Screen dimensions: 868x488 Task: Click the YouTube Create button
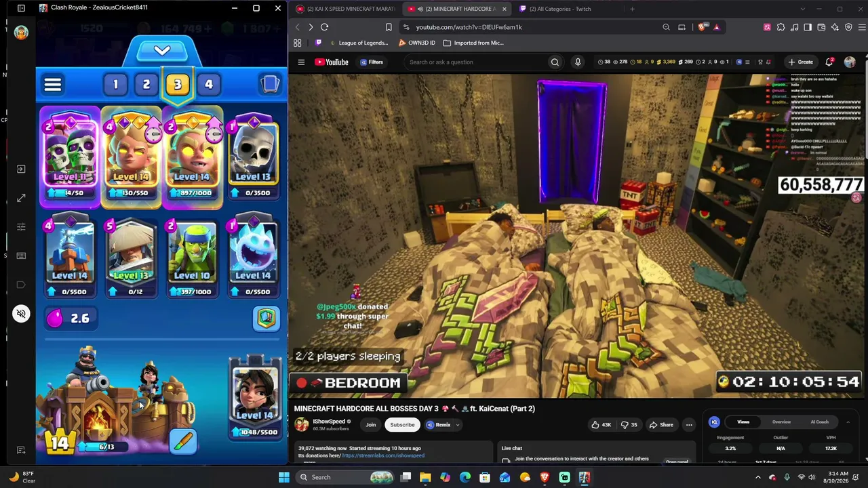(801, 62)
